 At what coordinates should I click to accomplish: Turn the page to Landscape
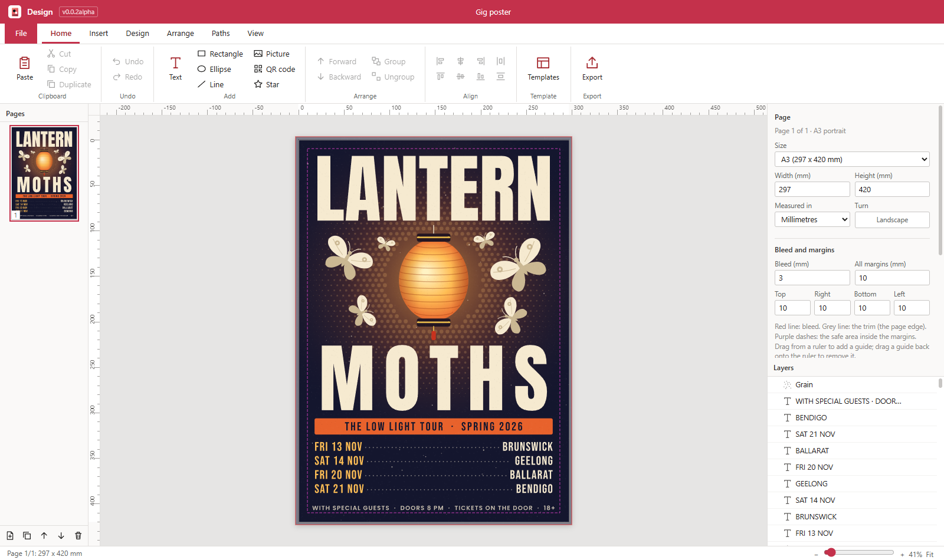892,220
